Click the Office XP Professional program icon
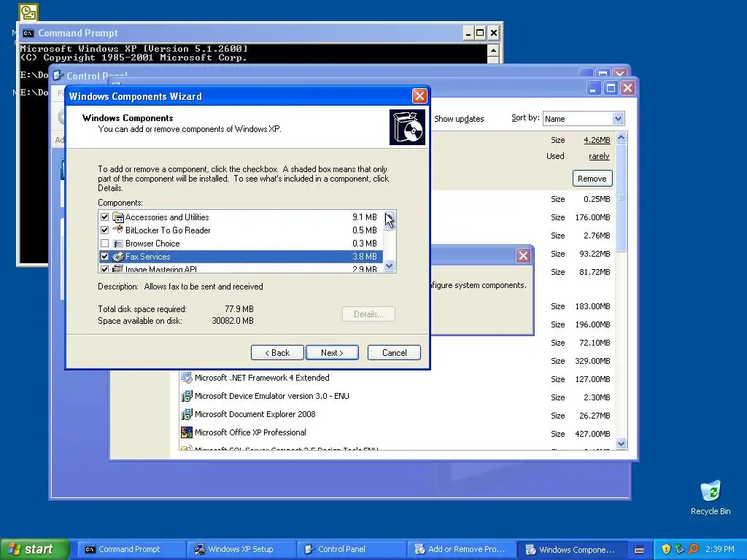Image resolution: width=747 pixels, height=560 pixels. pyautogui.click(x=186, y=432)
